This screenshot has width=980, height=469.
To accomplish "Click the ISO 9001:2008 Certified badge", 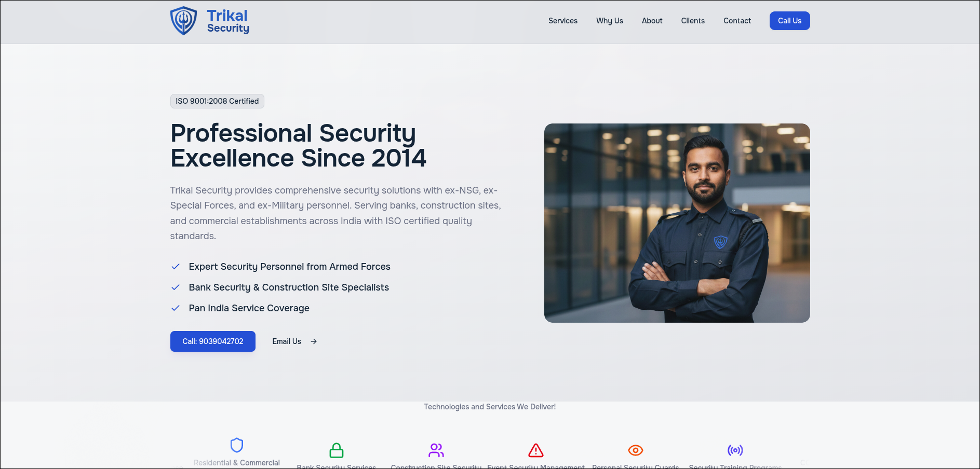I will 217,101.
